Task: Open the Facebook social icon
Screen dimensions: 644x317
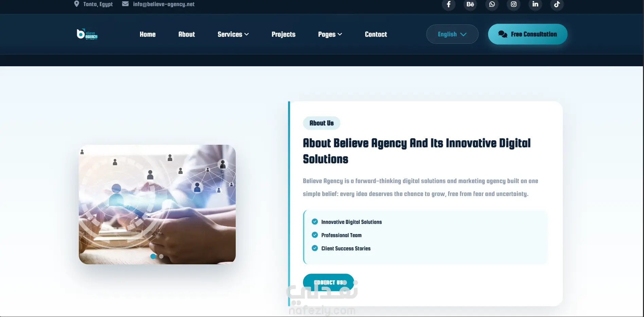Action: (449, 4)
